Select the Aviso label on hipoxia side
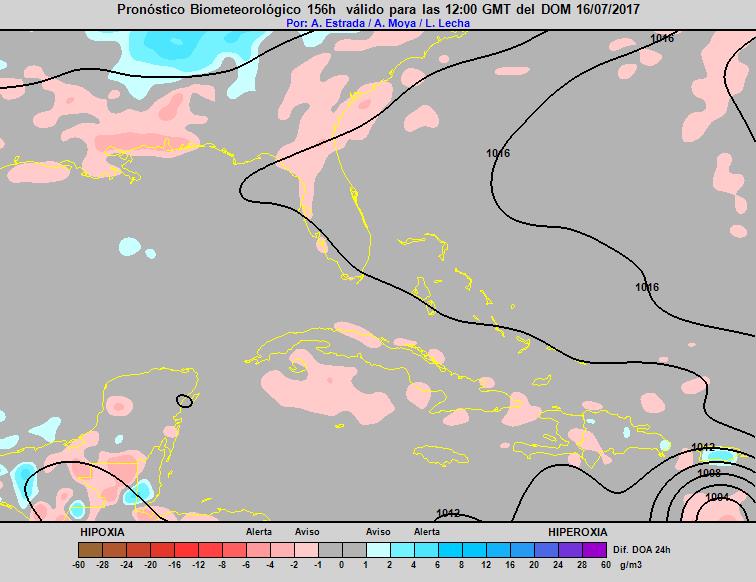This screenshot has height=582, width=756. [307, 532]
